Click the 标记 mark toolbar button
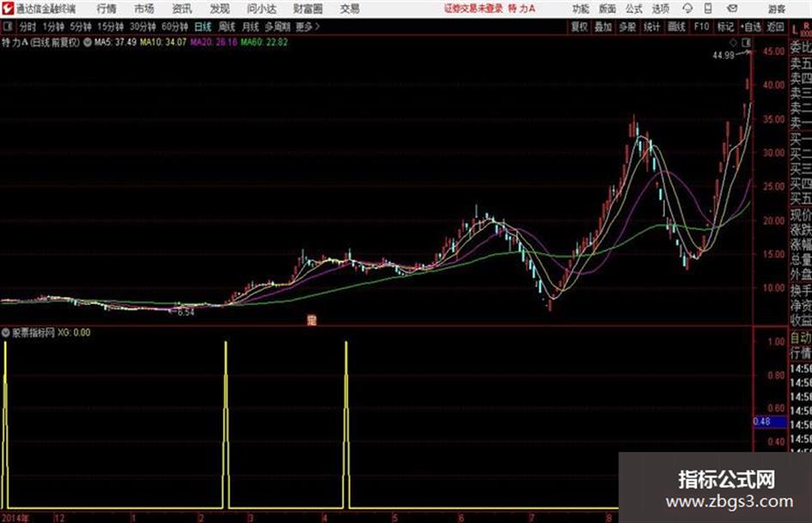 click(x=725, y=27)
